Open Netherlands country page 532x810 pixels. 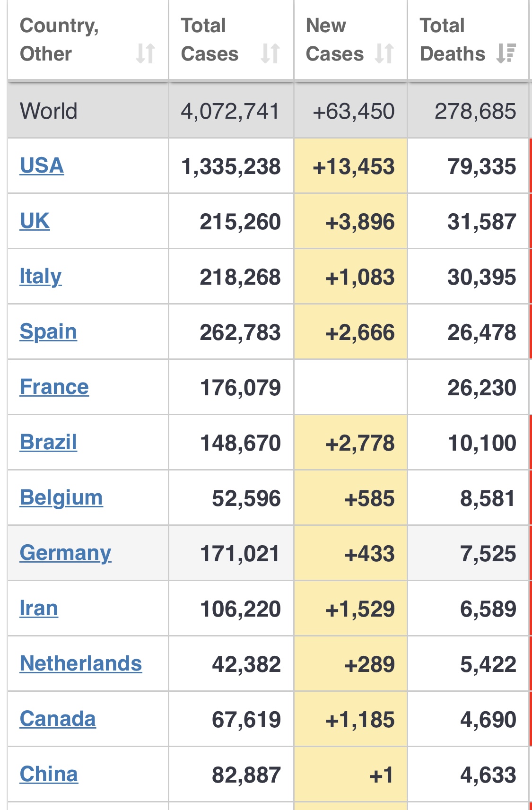pyautogui.click(x=81, y=663)
